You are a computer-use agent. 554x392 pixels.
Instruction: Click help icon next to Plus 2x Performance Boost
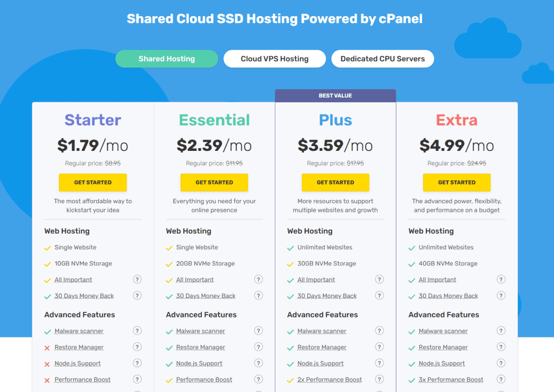click(379, 379)
